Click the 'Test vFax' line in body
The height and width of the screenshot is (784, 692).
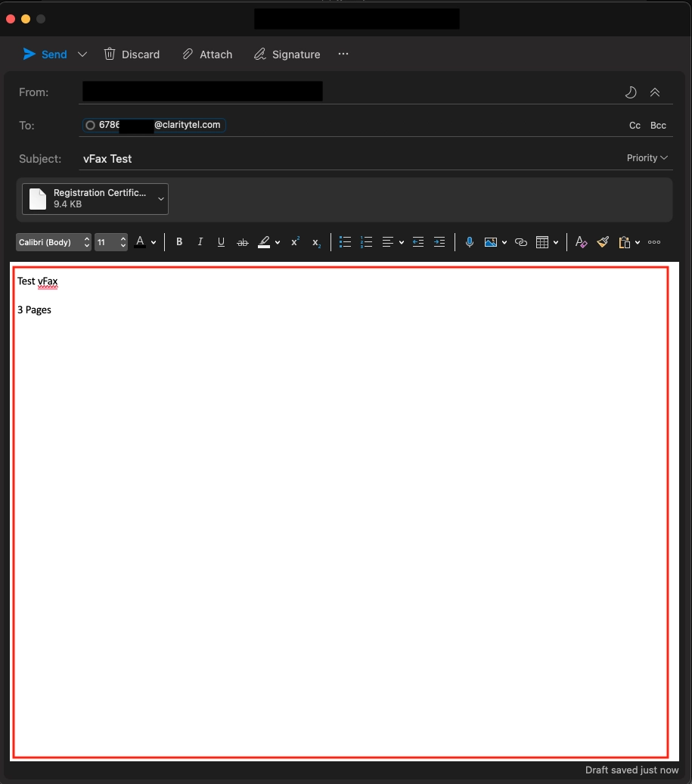(x=38, y=281)
